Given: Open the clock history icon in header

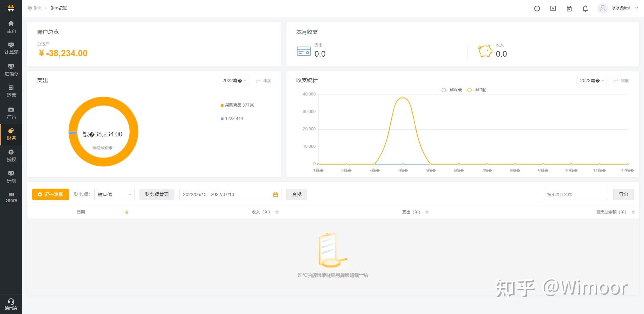Looking at the screenshot, I should 537,9.
